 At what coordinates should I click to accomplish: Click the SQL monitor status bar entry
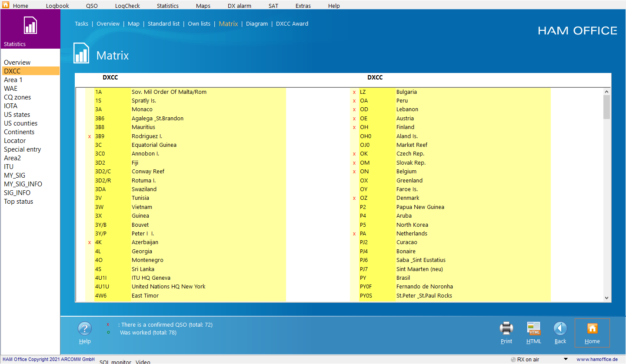click(x=115, y=361)
